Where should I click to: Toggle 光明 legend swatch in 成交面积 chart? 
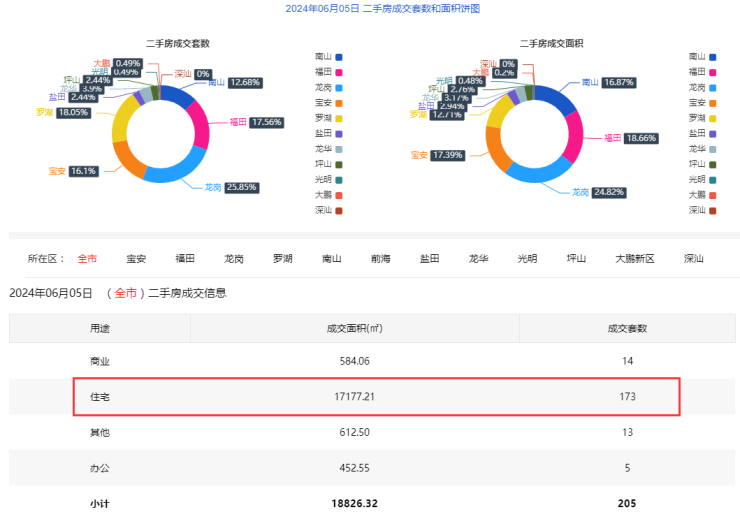coord(713,180)
